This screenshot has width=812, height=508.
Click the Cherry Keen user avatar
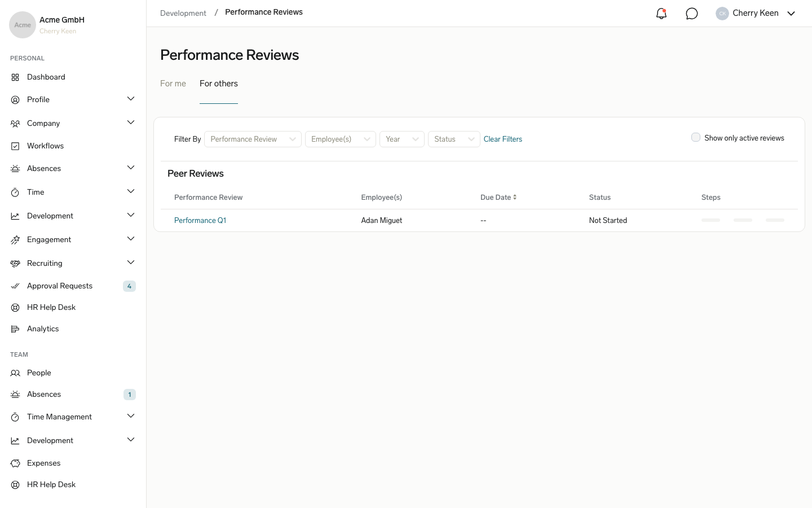click(x=722, y=14)
